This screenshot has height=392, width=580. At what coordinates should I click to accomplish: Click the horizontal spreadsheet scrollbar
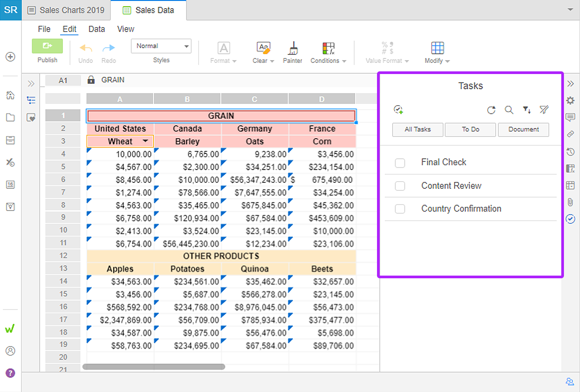(154, 367)
